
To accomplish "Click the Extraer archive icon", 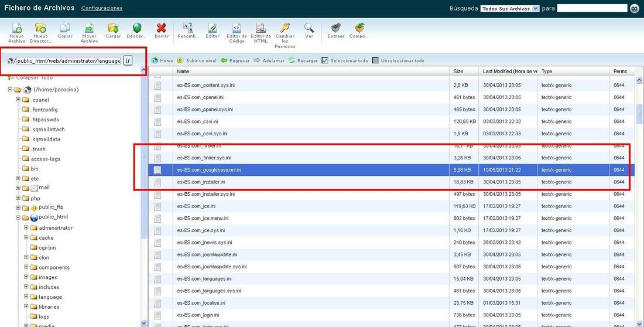I will pos(336,28).
